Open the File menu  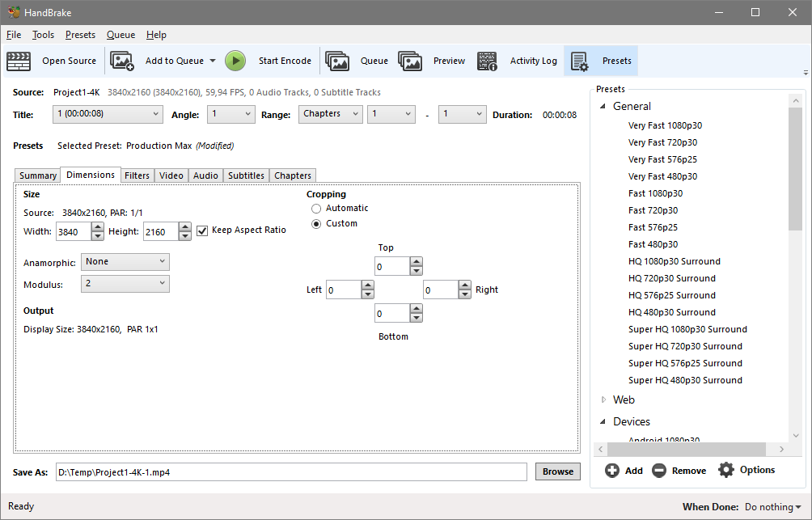[14, 35]
